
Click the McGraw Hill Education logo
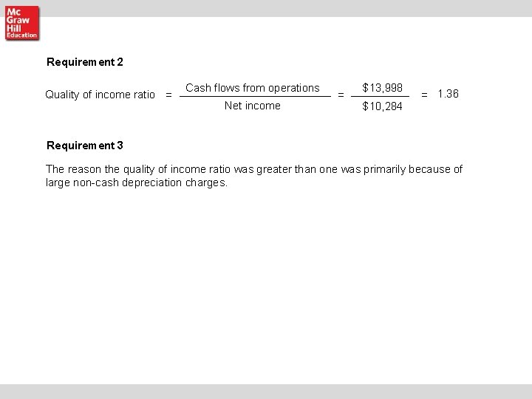pyautogui.click(x=22, y=23)
